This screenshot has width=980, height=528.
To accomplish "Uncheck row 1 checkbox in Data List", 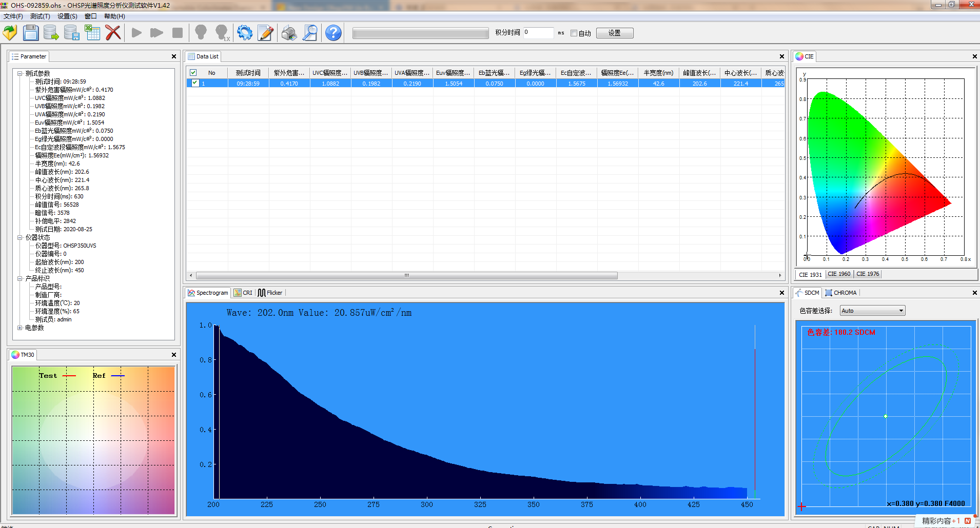I will point(195,83).
